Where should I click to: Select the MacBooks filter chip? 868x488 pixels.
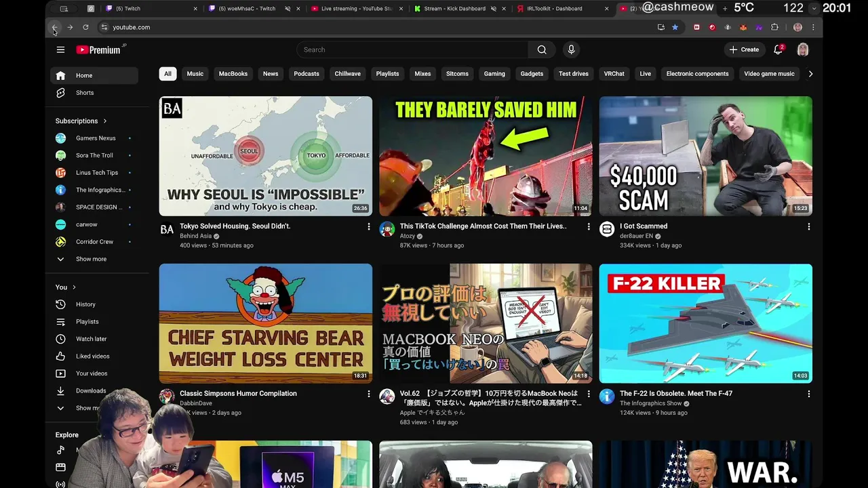(233, 74)
